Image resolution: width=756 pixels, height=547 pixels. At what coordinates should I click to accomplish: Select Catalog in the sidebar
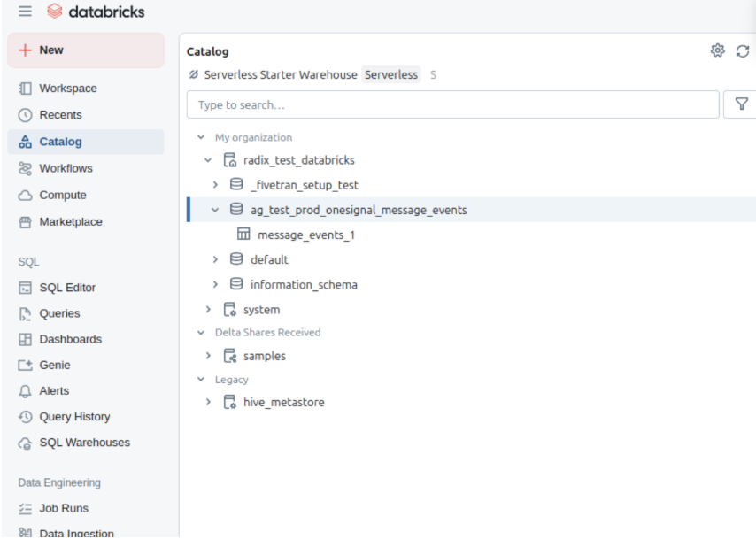(x=86, y=142)
